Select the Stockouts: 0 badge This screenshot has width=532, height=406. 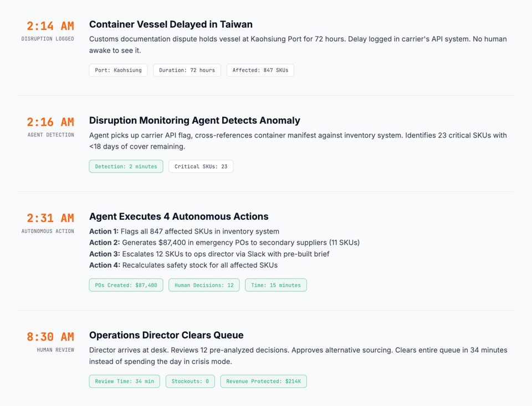190,382
